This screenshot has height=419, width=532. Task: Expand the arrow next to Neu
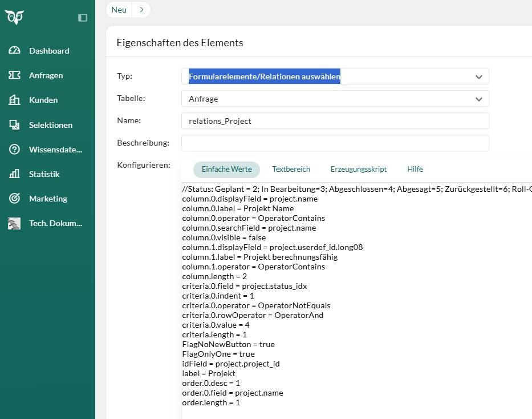click(141, 10)
